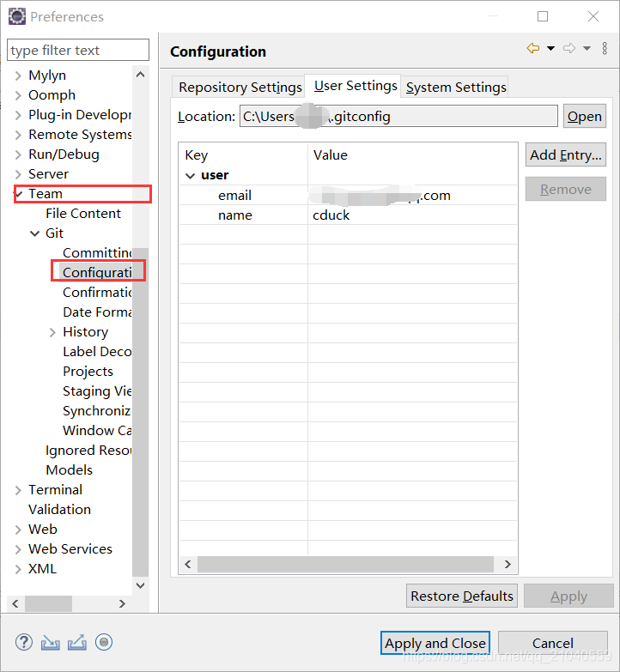
Task: Select Date Format tree item
Action: click(x=97, y=312)
